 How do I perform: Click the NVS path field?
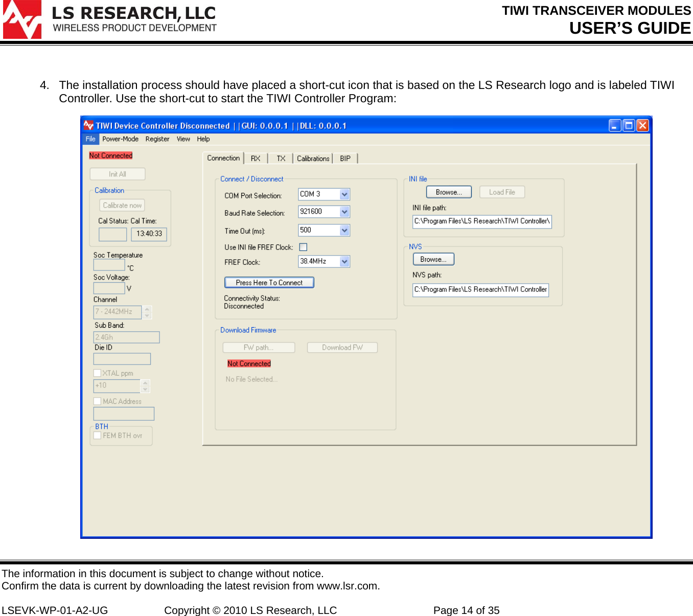[480, 290]
